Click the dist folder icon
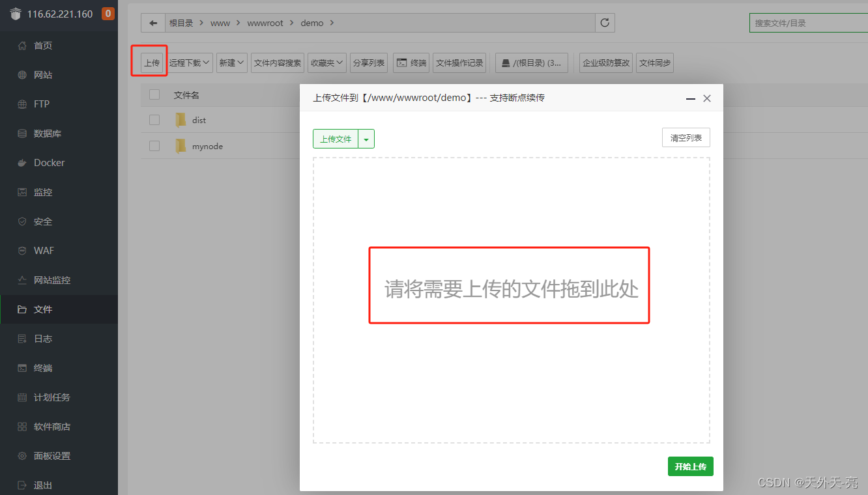868x495 pixels. coord(181,120)
